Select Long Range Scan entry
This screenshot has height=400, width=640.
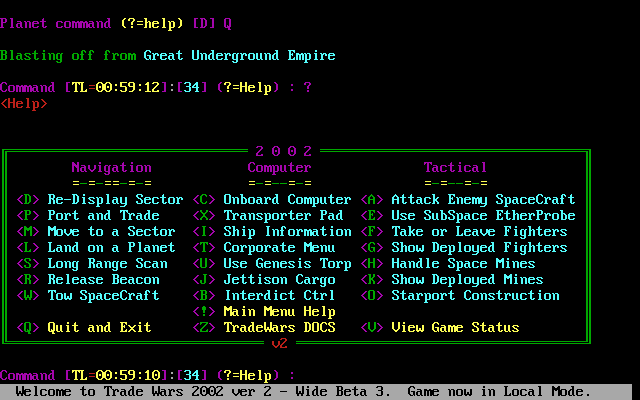(x=92, y=264)
